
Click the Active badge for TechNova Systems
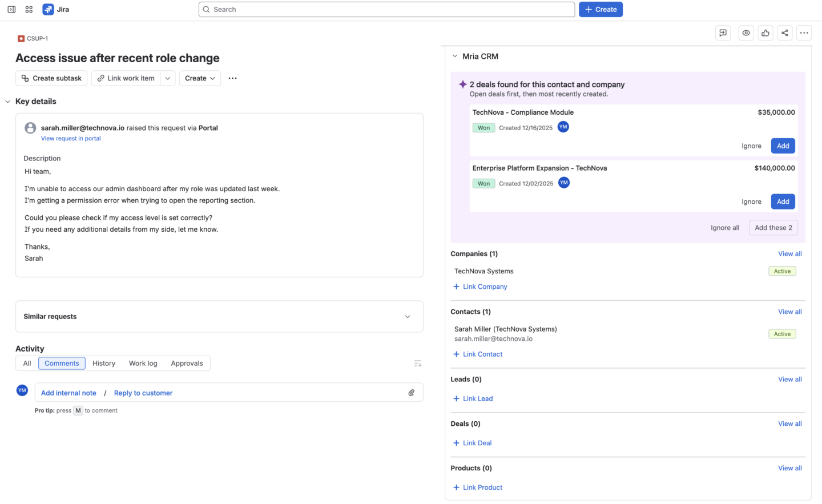point(782,272)
